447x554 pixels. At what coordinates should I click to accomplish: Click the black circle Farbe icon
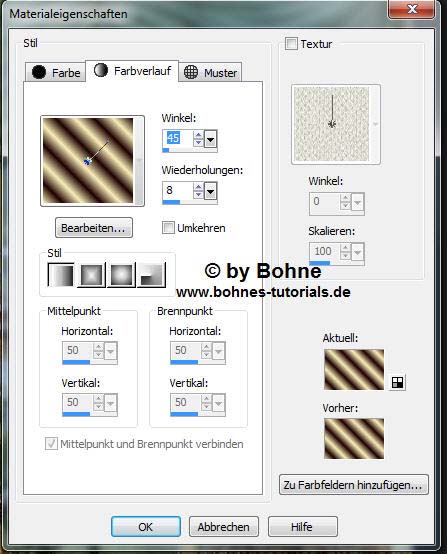pyautogui.click(x=39, y=72)
